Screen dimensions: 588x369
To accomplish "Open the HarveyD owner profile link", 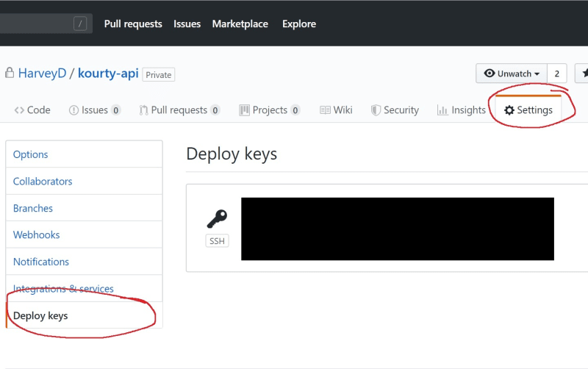I will point(43,73).
